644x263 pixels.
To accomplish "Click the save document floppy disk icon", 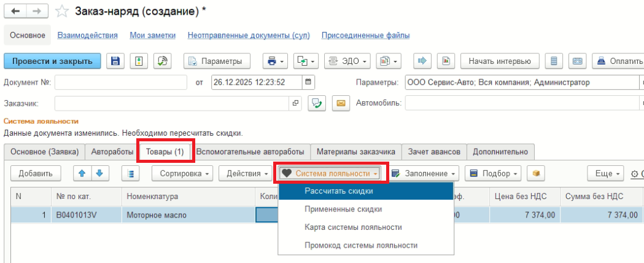I will click(115, 61).
